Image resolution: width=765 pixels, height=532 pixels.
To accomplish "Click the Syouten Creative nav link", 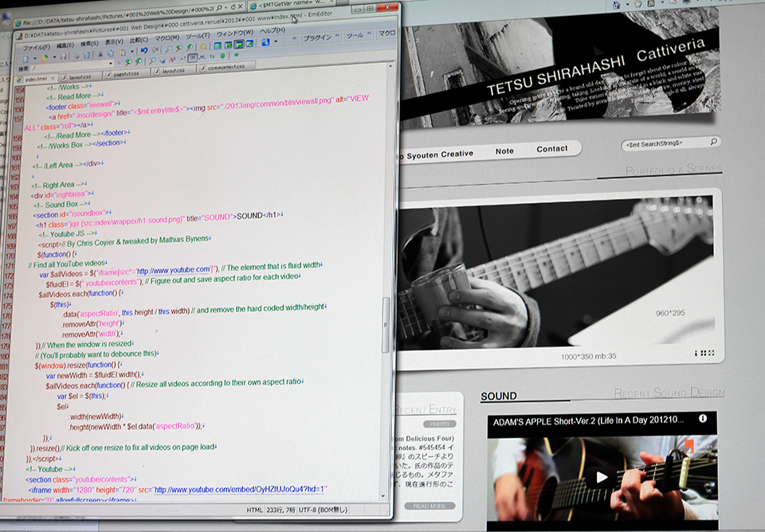I will click(x=440, y=155).
